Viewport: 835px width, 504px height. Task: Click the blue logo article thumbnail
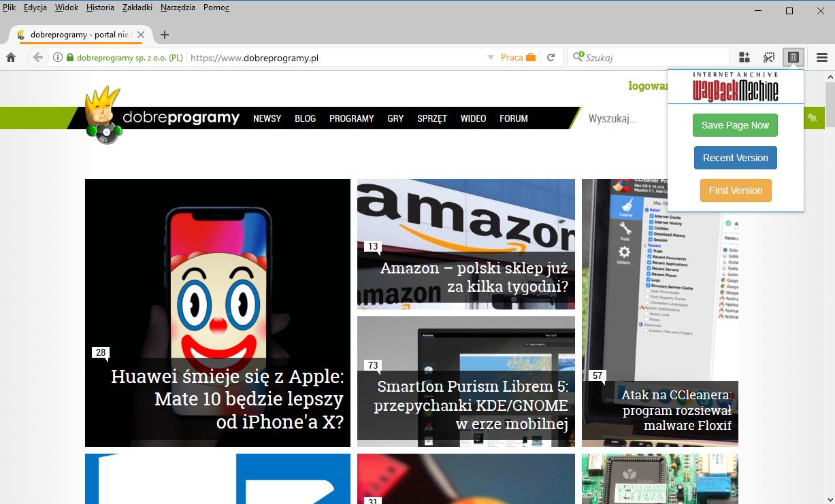(218, 479)
